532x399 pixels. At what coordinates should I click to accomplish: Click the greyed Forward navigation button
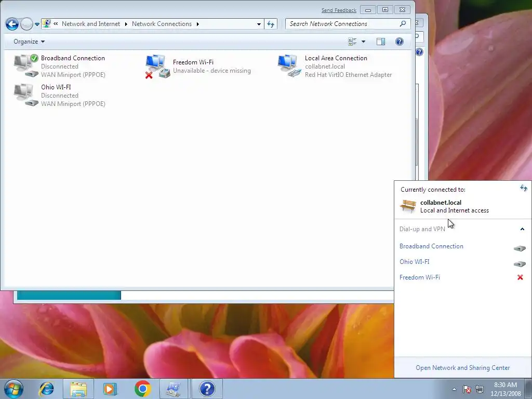pos(26,24)
